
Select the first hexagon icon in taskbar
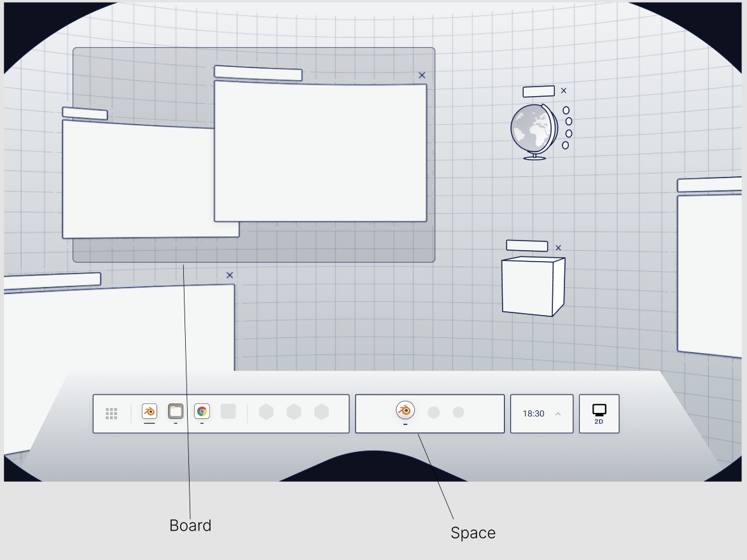point(266,412)
